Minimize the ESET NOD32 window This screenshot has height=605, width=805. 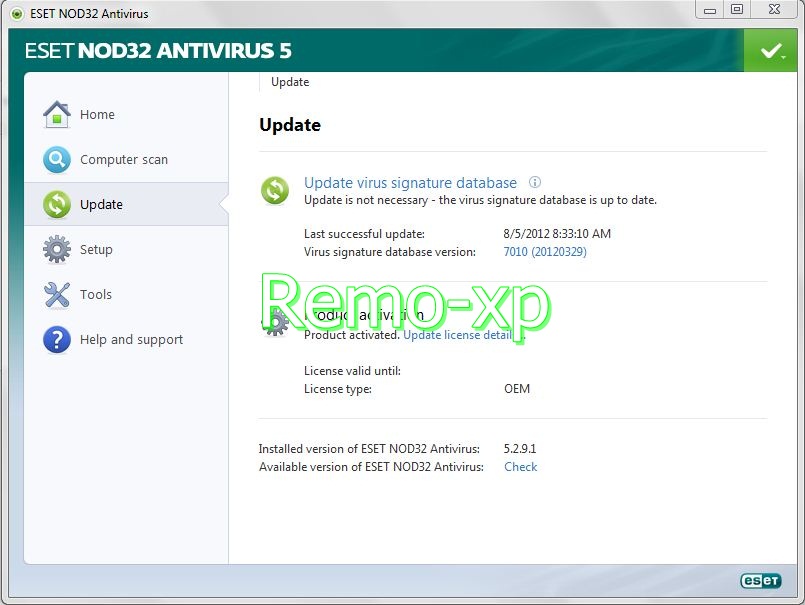pos(710,10)
